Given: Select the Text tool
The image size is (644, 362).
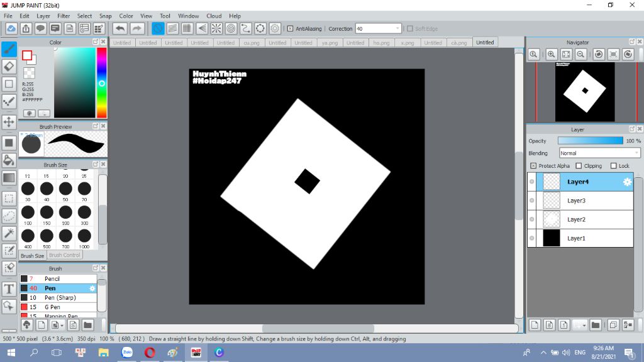Looking at the screenshot, I should coord(9,289).
